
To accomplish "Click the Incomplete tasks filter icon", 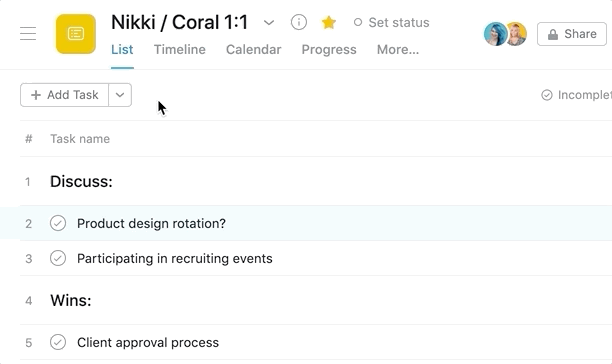I will (547, 95).
